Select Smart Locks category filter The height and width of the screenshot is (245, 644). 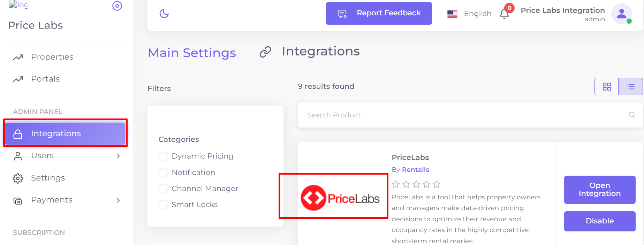pos(163,205)
